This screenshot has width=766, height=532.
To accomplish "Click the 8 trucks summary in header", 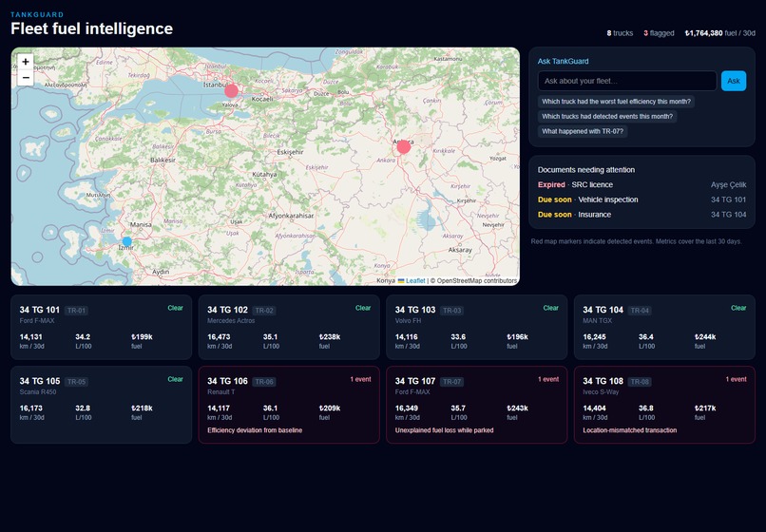I will [620, 33].
